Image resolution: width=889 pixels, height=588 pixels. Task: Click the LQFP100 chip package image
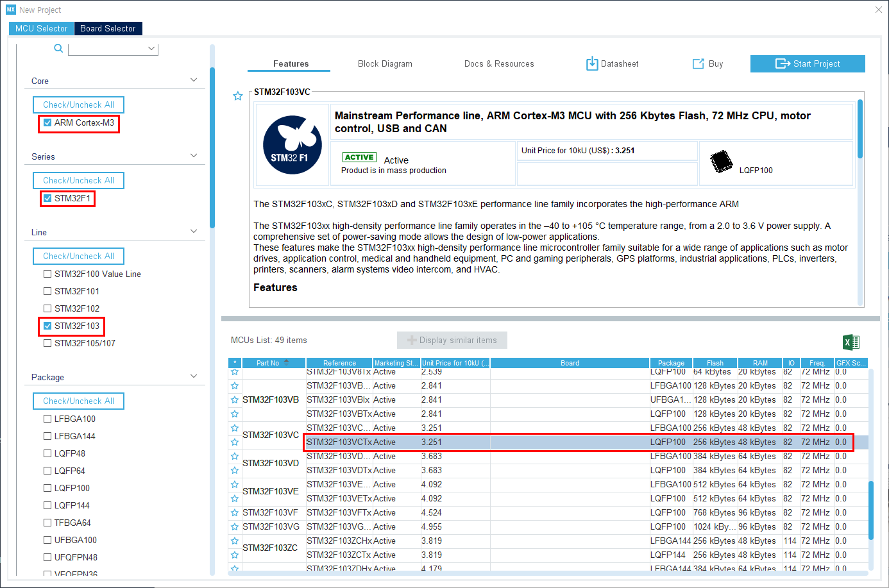(x=722, y=161)
